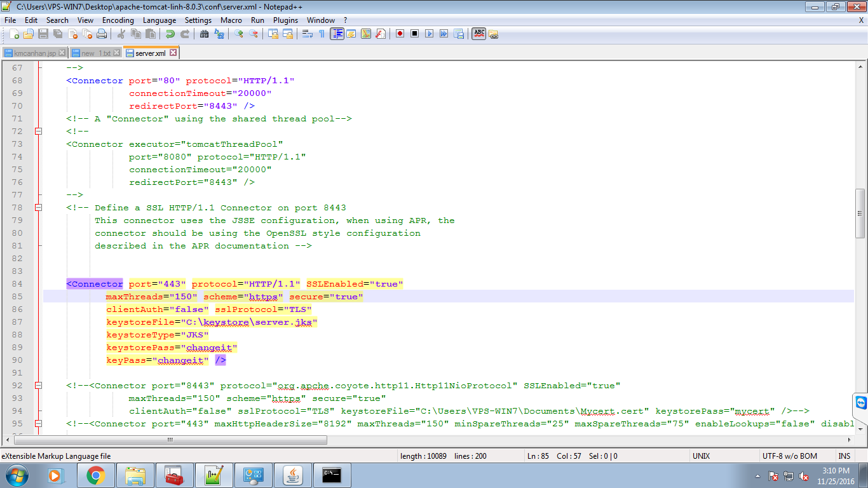Click the Close All toolbar icon
The height and width of the screenshot is (488, 868).
[88, 34]
